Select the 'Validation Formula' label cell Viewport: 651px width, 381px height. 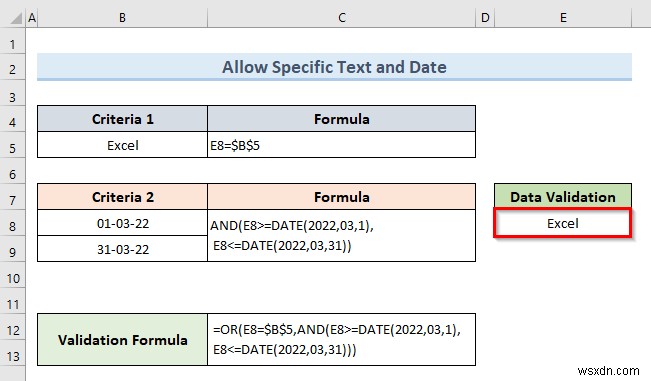(122, 340)
